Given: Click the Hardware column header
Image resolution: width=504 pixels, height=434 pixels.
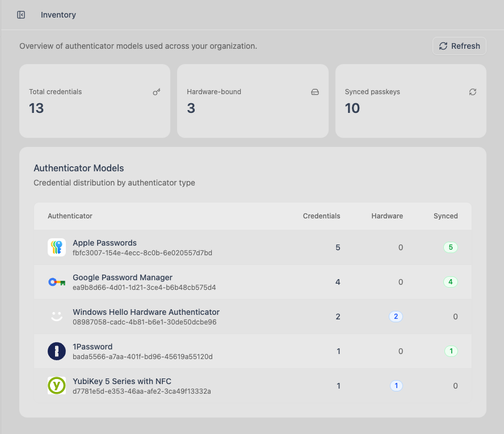Looking at the screenshot, I should click(x=387, y=216).
